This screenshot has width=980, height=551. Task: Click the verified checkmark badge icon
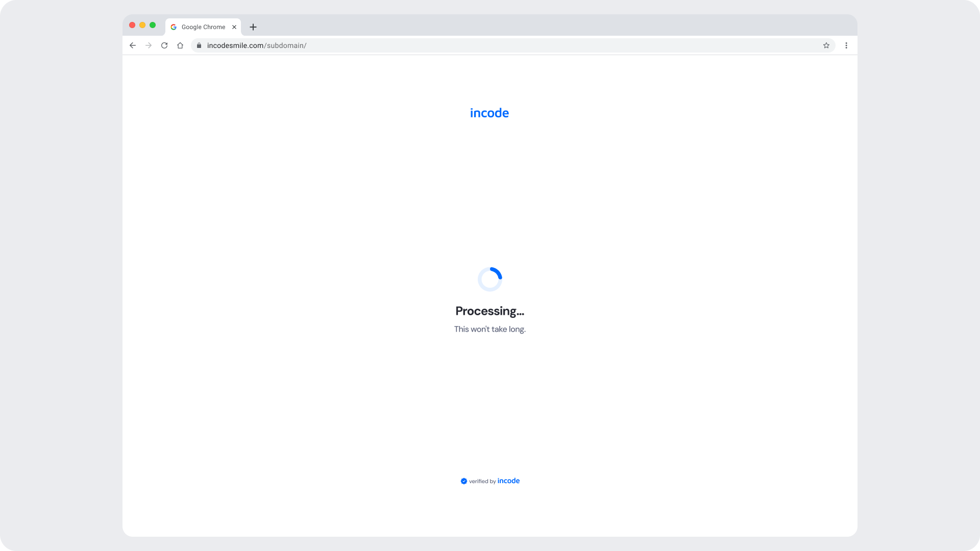(464, 481)
